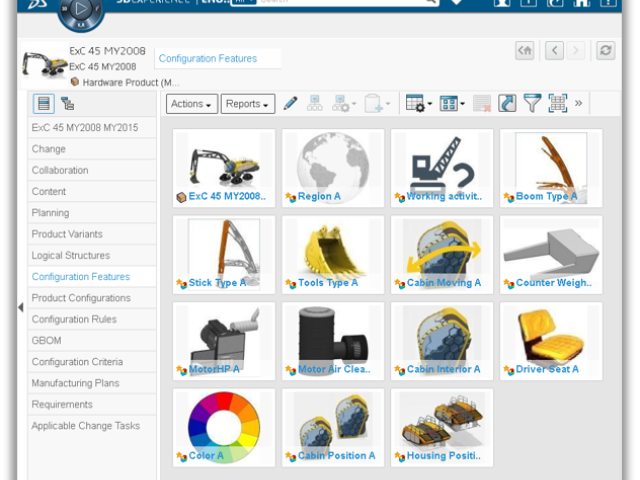The image size is (640, 480).
Task: Click the grayed hierarchy structure icon
Action: (x=315, y=103)
